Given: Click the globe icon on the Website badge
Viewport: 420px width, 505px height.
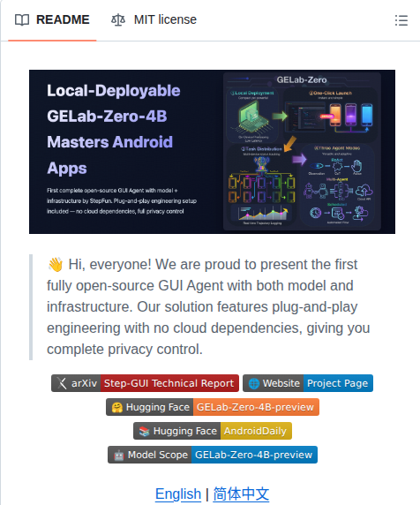Looking at the screenshot, I should click(x=254, y=383).
